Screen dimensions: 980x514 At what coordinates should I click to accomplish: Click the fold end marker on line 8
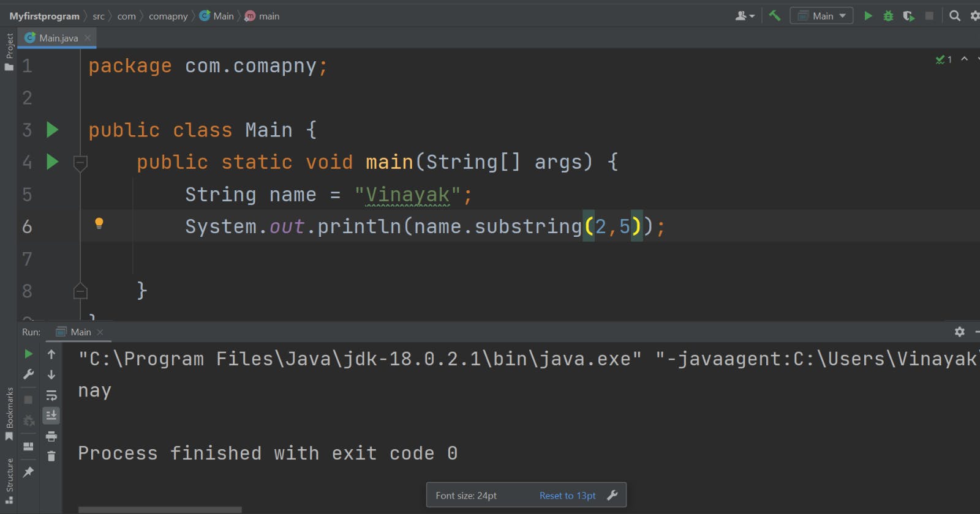point(80,291)
